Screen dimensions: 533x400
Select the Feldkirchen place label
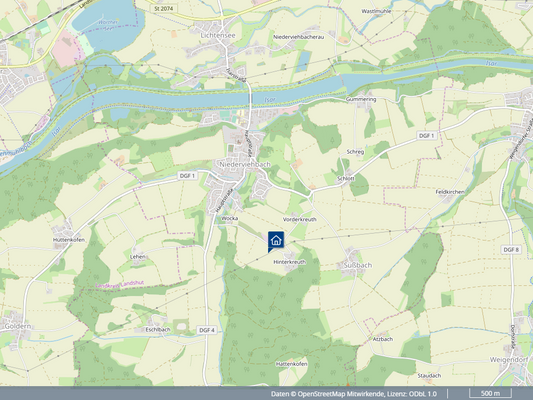tap(450, 192)
